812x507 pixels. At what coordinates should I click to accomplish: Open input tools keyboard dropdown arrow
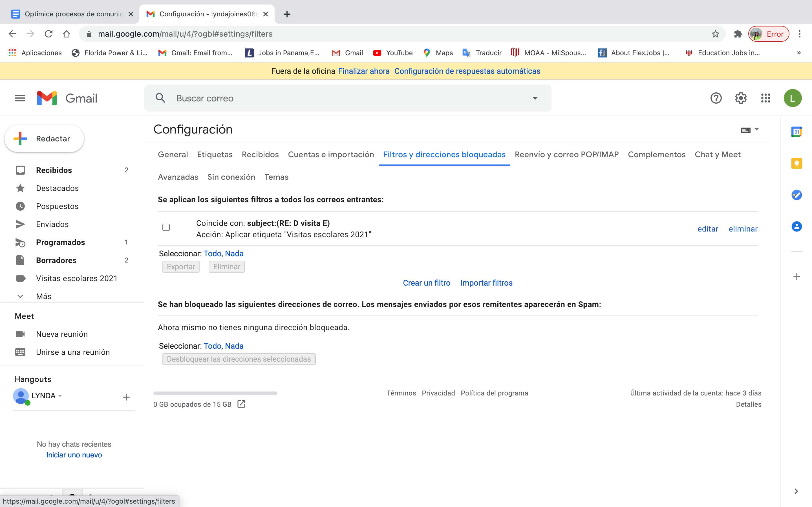click(x=757, y=129)
